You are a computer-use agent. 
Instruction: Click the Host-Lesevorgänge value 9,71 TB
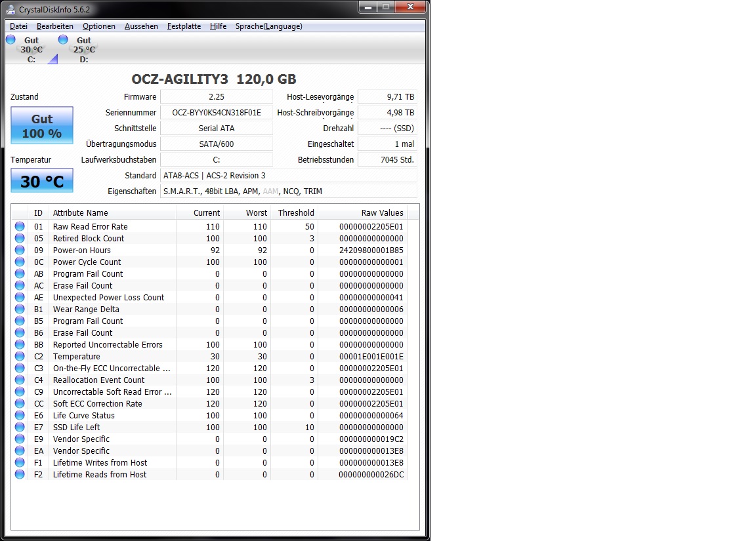[388, 97]
